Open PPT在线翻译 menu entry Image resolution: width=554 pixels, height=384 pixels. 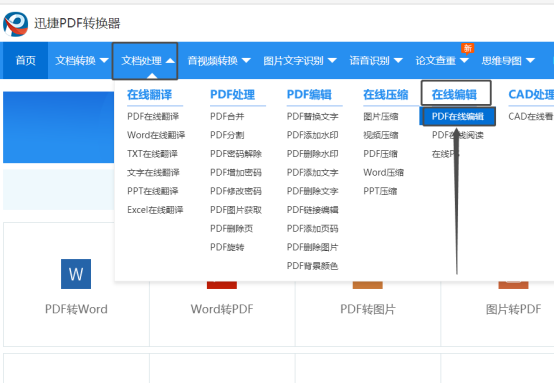coord(153,191)
